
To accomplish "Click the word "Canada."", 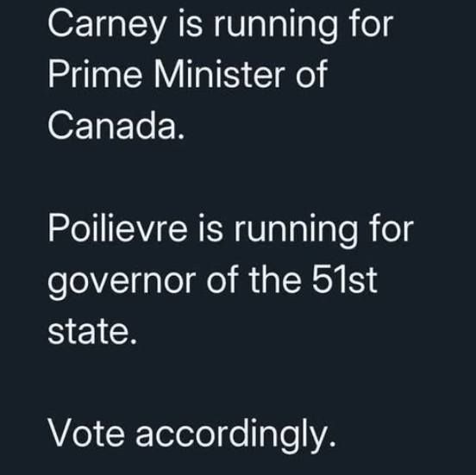I will click(x=116, y=125).
